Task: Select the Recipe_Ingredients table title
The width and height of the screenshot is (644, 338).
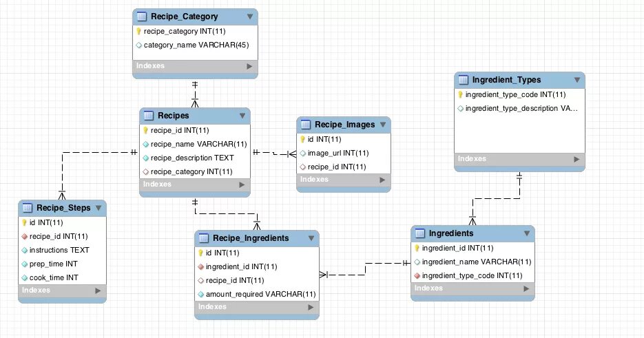Action: (x=251, y=238)
